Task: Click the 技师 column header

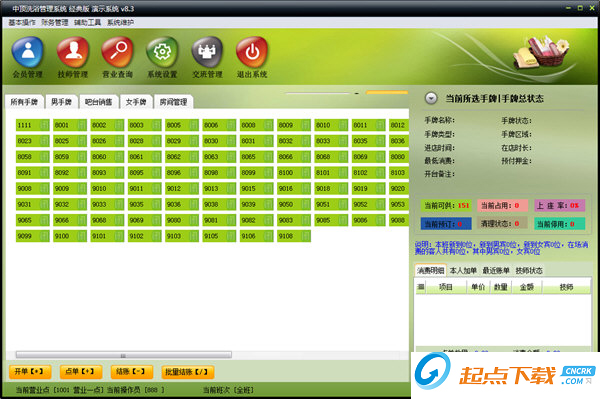Action: pos(566,287)
